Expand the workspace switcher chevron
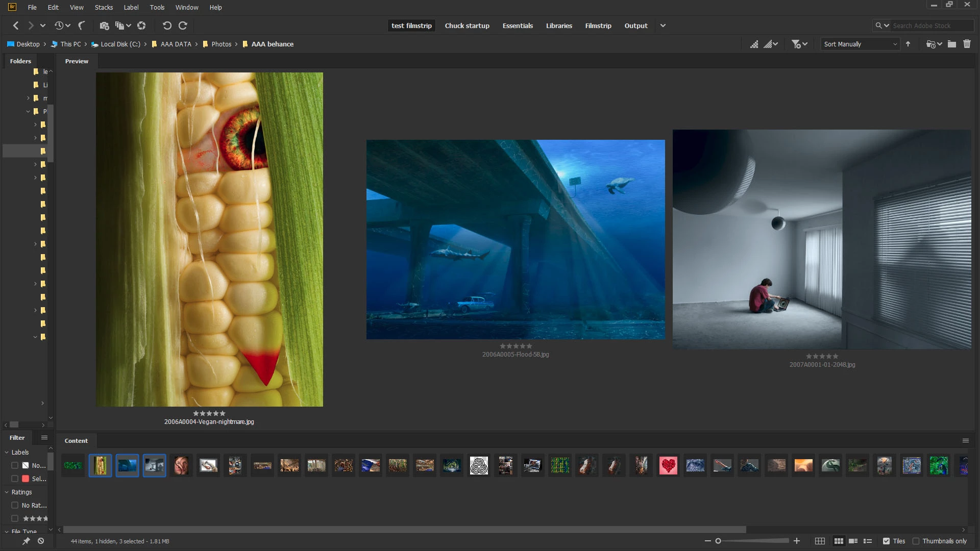 [x=663, y=26]
